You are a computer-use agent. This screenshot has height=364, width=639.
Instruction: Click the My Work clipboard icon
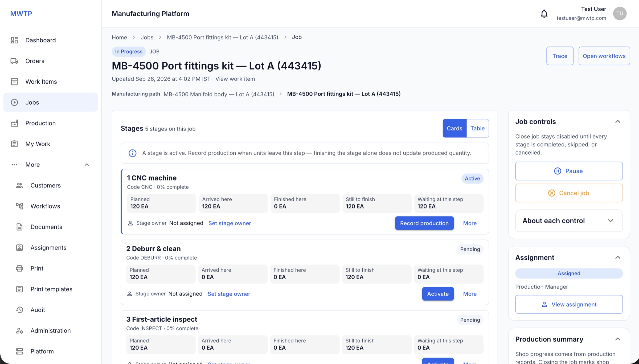click(x=14, y=144)
